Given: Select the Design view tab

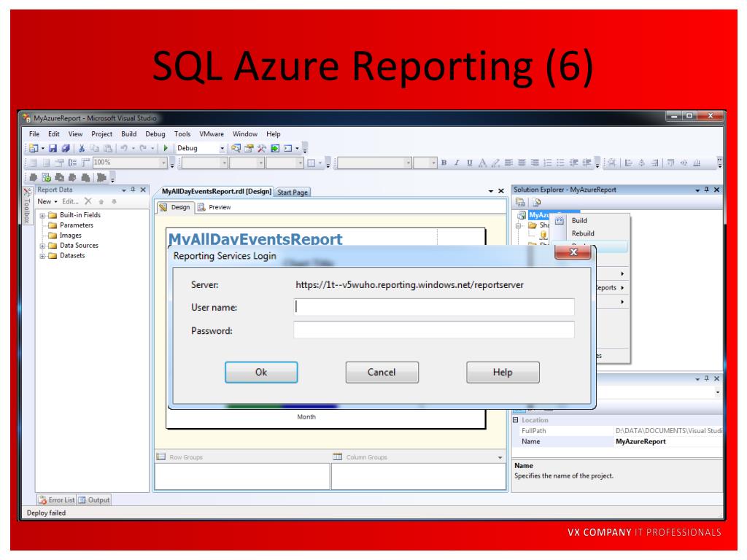Looking at the screenshot, I should (175, 207).
